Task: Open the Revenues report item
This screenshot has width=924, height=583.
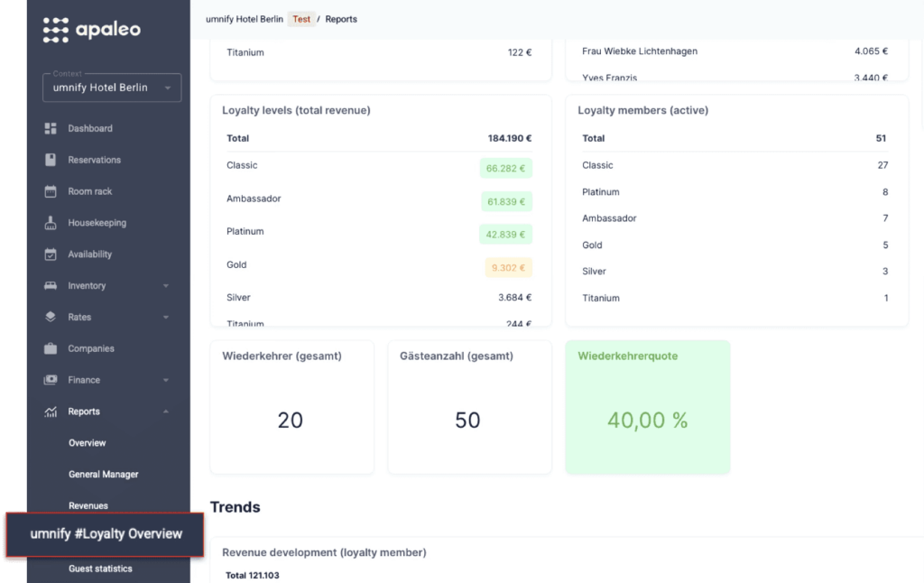Action: [x=88, y=505]
